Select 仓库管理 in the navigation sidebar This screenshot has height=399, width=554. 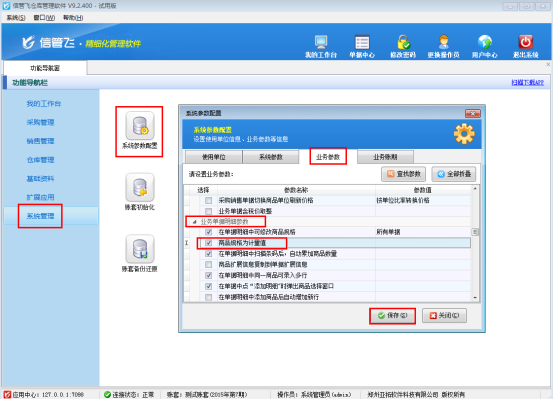click(40, 160)
